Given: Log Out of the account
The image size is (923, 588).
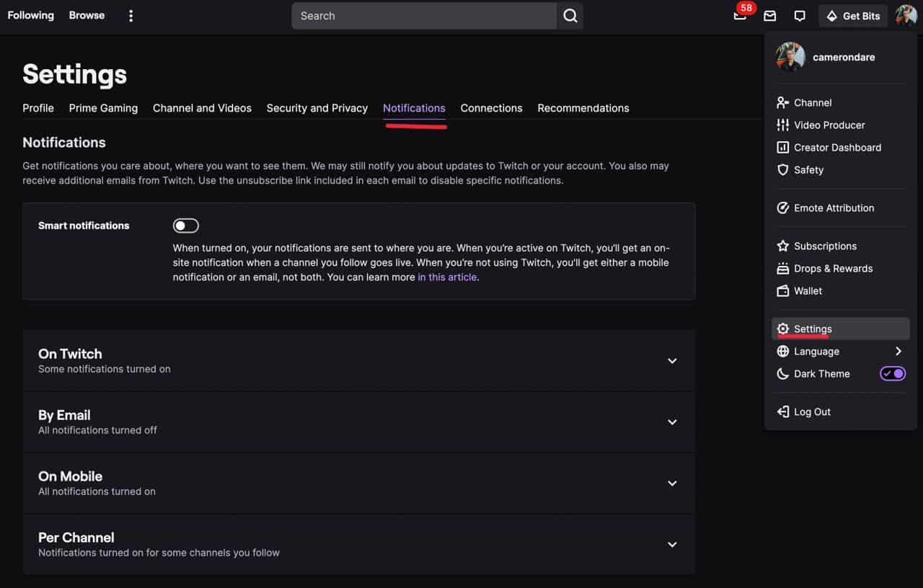Looking at the screenshot, I should click(x=812, y=411).
